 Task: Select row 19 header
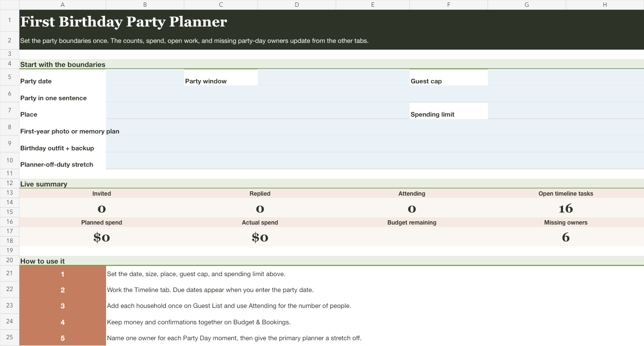click(x=10, y=251)
